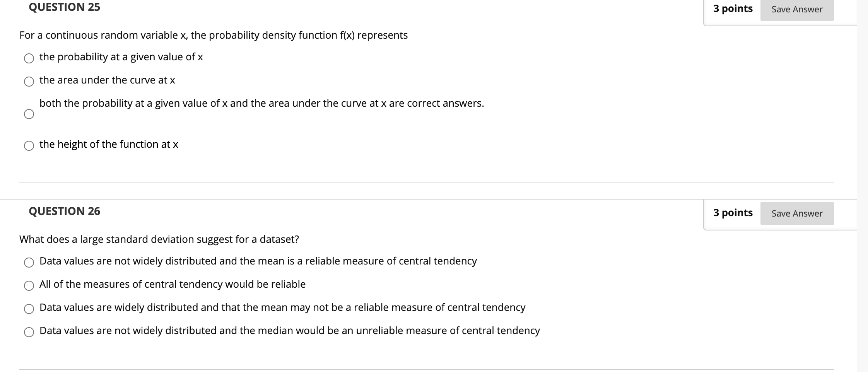The height and width of the screenshot is (372, 868).
Task: Click the QUESTION 26 heading
Action: [64, 211]
